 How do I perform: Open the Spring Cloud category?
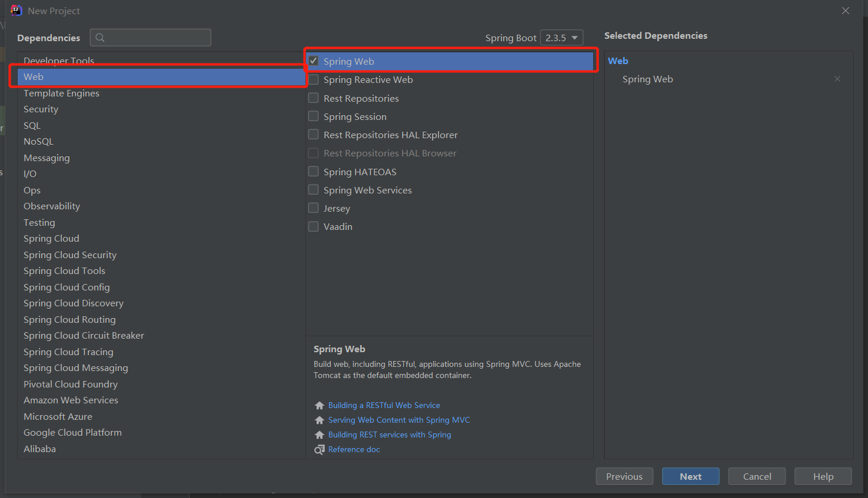click(161, 239)
